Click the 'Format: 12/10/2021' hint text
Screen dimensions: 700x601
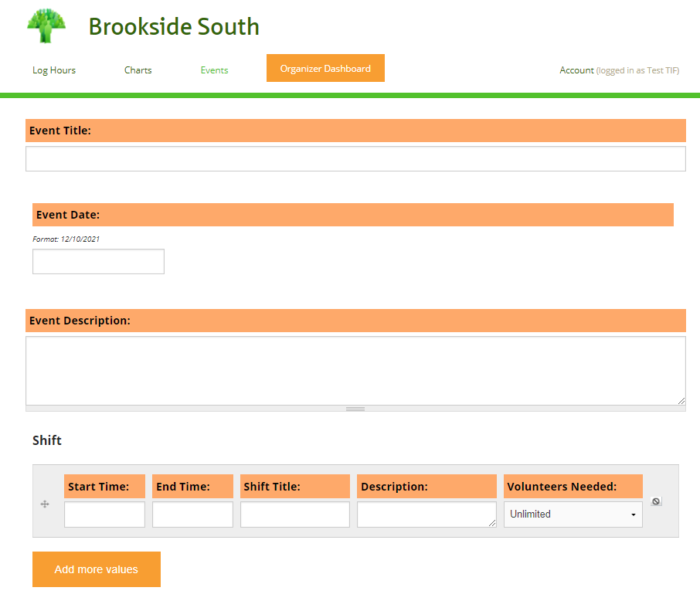coord(66,239)
